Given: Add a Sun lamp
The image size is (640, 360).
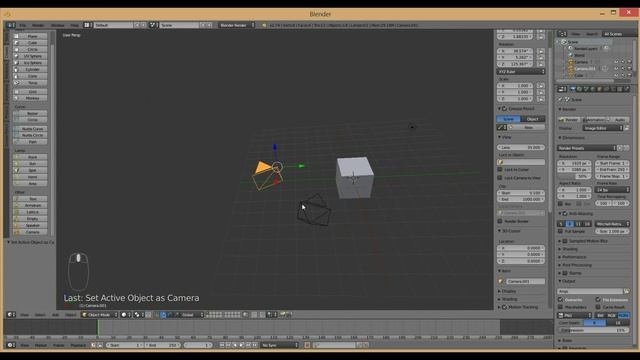Looking at the screenshot, I should pyautogui.click(x=30, y=164).
